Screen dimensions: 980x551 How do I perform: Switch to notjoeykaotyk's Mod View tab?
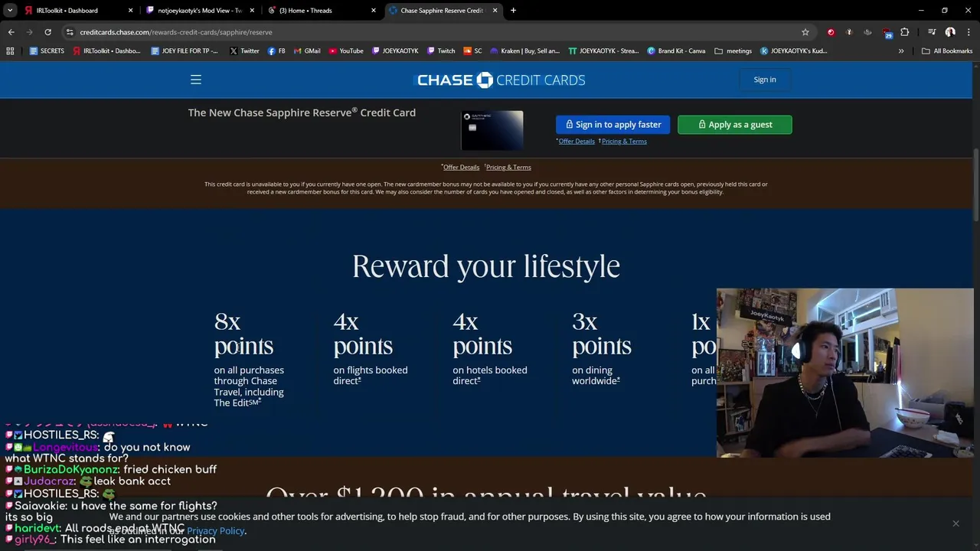pos(199,11)
